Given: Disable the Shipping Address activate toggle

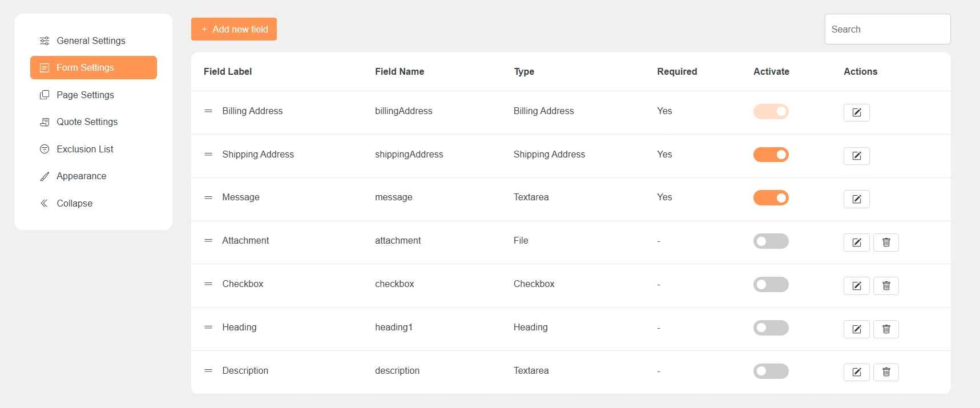Looking at the screenshot, I should pos(771,155).
